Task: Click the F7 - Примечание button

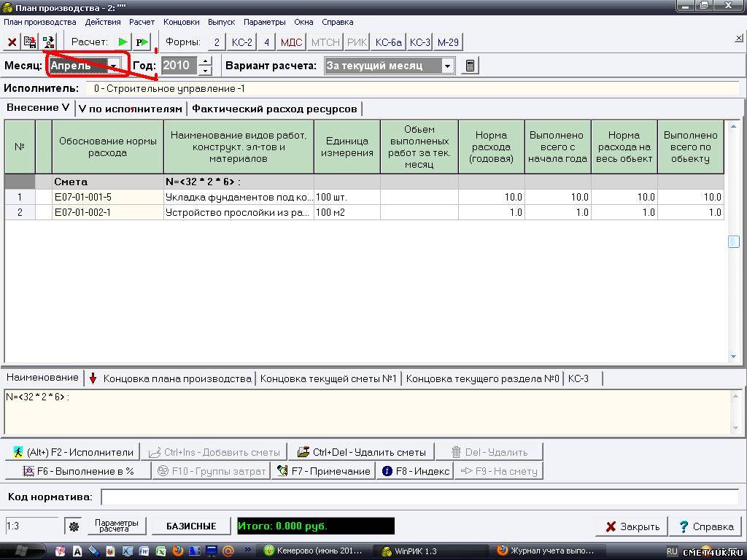Action: tap(323, 471)
